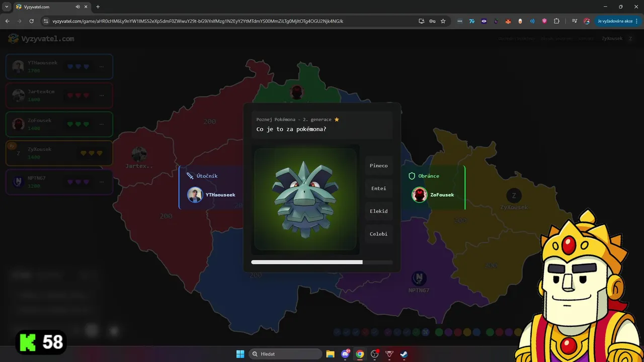Screen dimensions: 644x362
Task: Open options menu for YTHaouseek player card
Action: click(102, 66)
